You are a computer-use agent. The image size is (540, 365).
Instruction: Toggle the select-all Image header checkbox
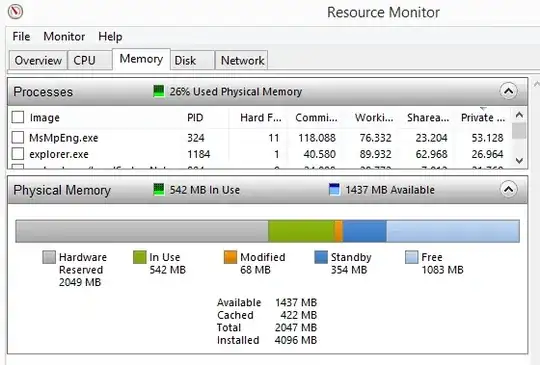18,117
